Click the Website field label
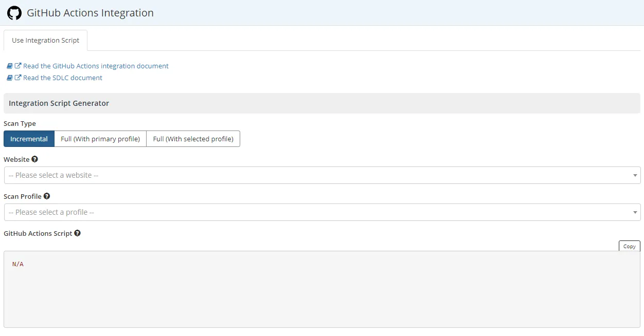Screen dimensions: 644x336 pyautogui.click(x=16, y=159)
